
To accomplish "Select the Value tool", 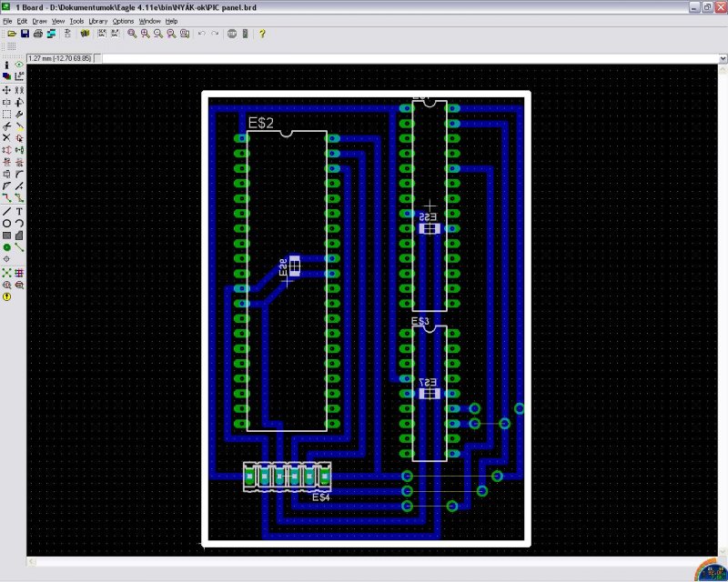I will coord(19,162).
